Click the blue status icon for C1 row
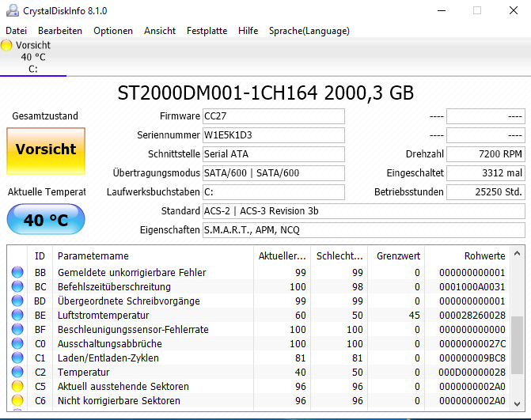 (17, 358)
